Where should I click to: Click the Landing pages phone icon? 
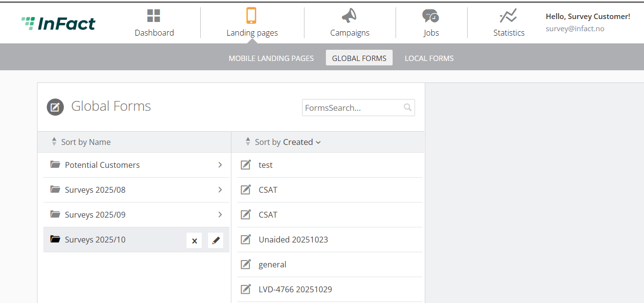[251, 16]
